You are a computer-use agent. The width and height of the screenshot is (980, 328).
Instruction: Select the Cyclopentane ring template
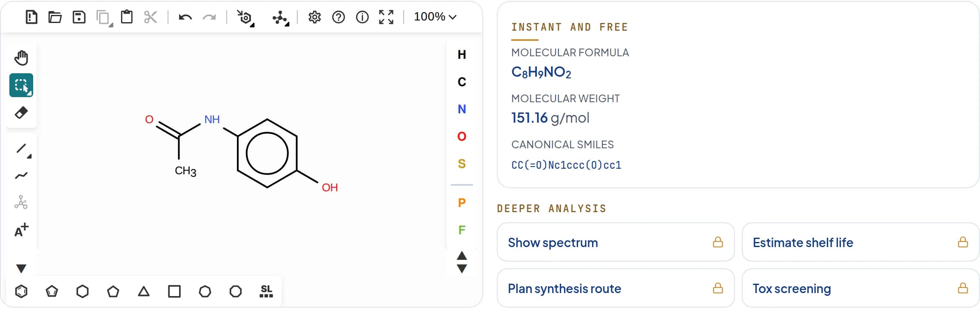113,291
